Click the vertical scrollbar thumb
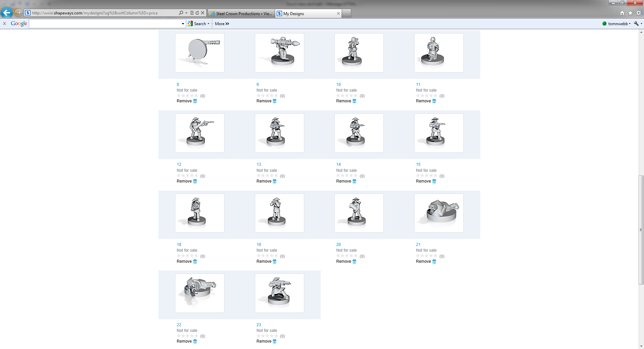The image size is (644, 349). [641, 230]
